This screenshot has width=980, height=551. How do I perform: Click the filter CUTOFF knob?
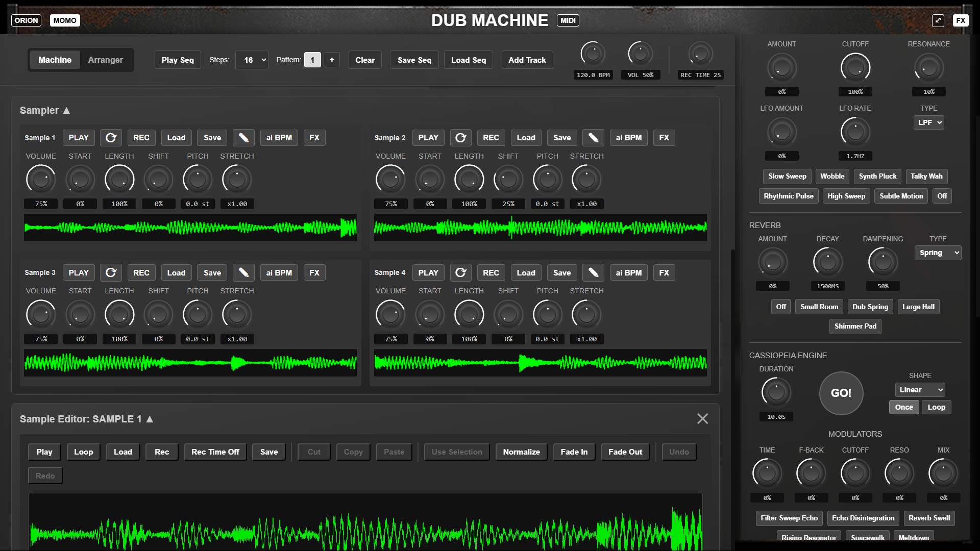coord(855,68)
